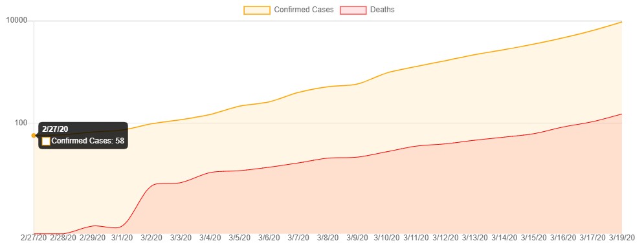Click the 3/4/20 date label
The height and width of the screenshot is (252, 644).
[x=210, y=238]
